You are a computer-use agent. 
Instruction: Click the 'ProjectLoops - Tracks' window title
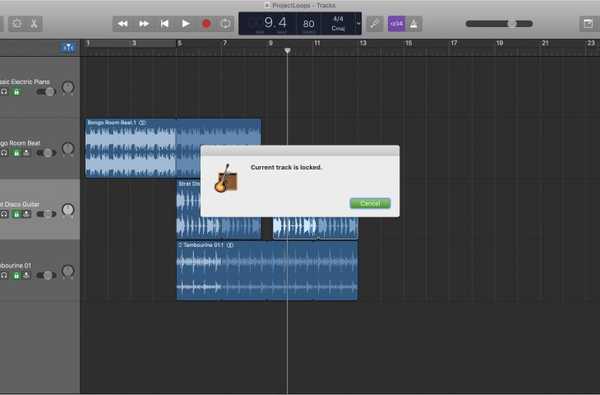304,5
